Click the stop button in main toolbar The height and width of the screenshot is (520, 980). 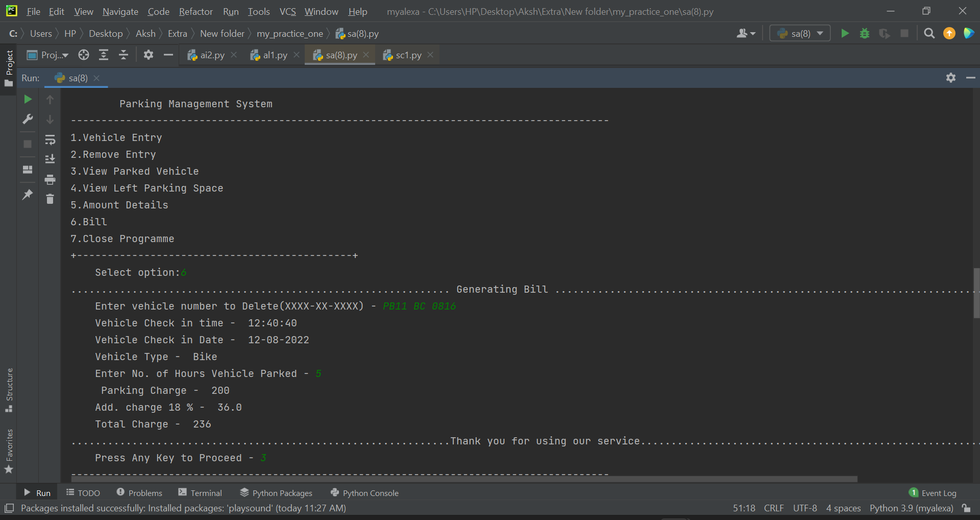click(x=904, y=34)
